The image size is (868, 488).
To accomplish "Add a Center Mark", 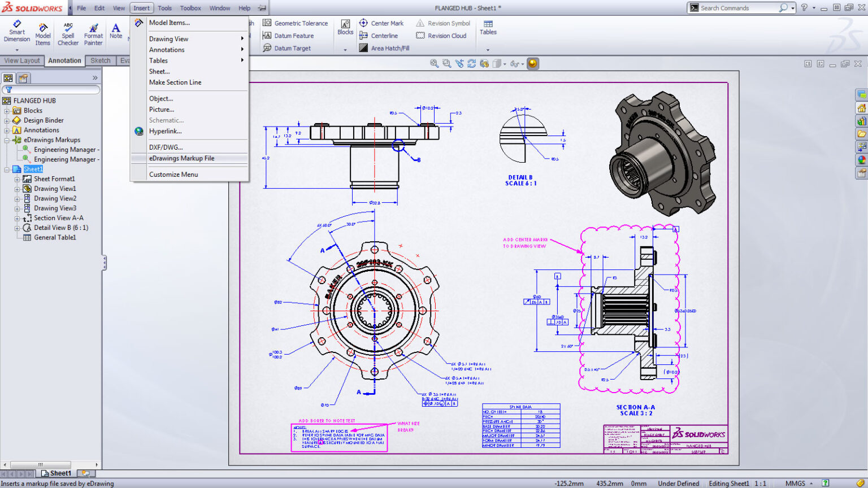I will coord(382,23).
